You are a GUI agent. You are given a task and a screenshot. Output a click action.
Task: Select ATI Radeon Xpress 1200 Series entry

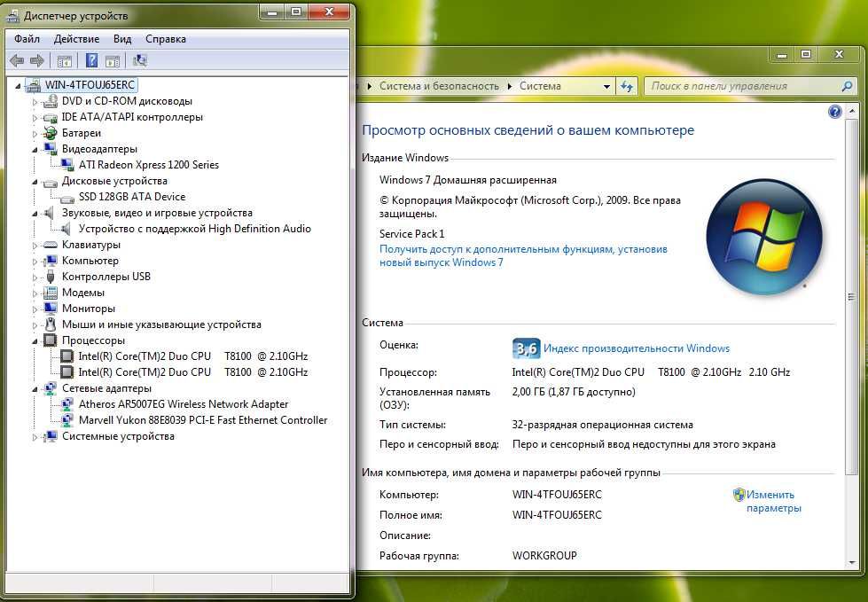148,165
